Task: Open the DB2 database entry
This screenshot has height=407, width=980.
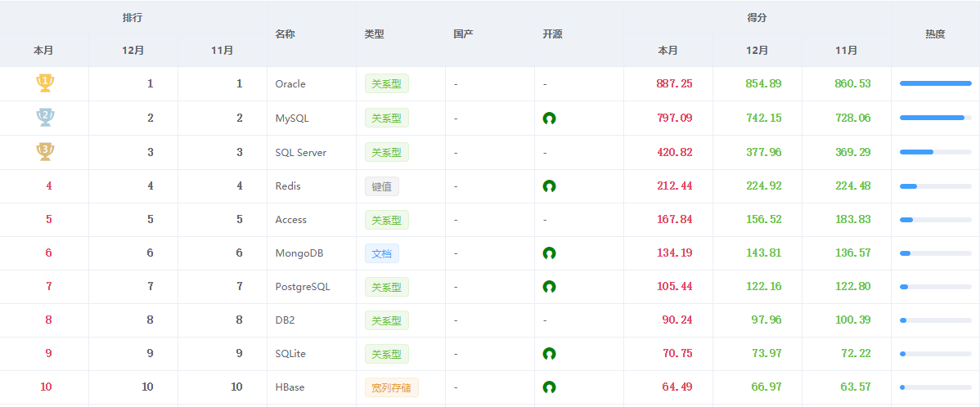Action: click(x=285, y=320)
